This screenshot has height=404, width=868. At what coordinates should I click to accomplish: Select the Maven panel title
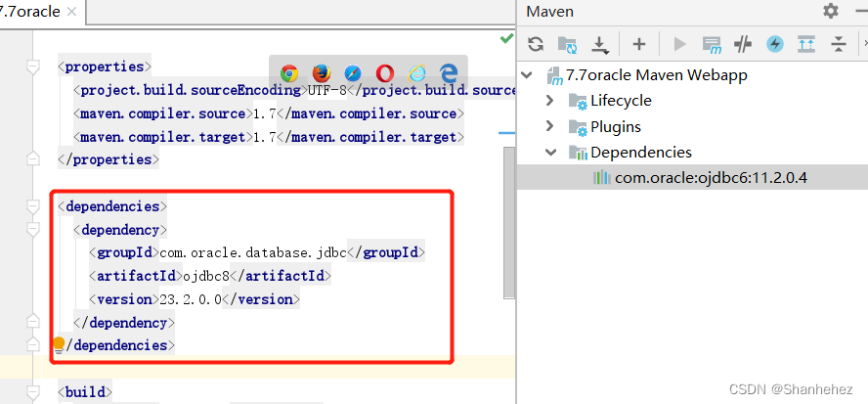pyautogui.click(x=549, y=11)
